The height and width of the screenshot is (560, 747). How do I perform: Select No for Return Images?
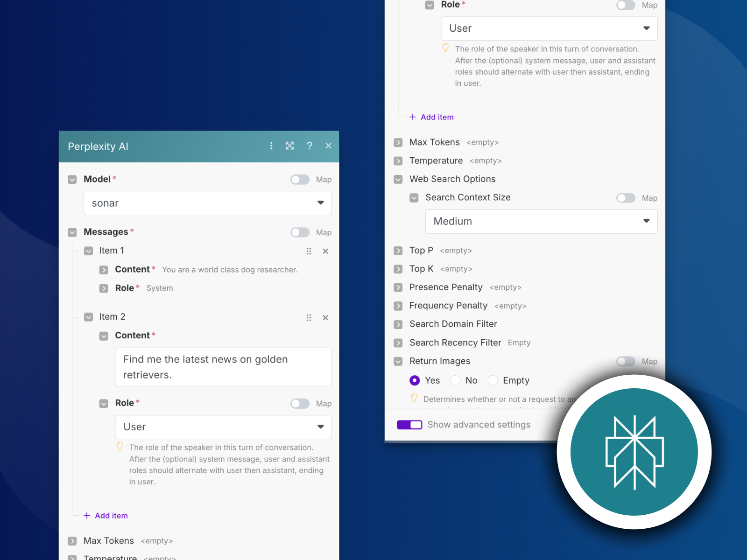coord(455,381)
